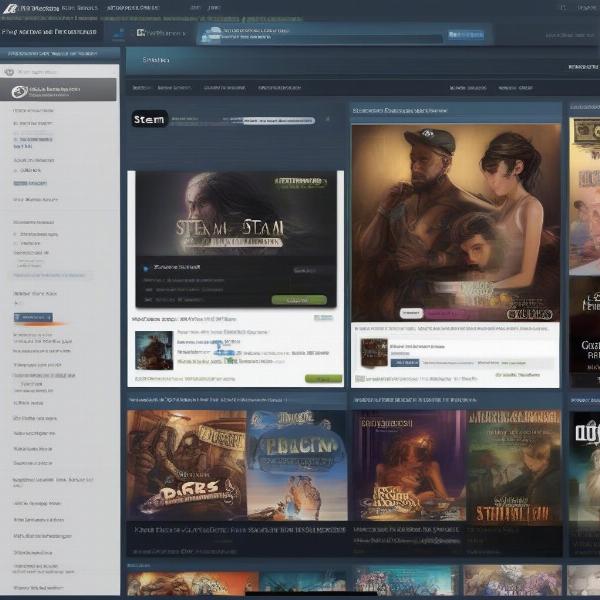Click the green button inside the dark featured panel
This screenshot has width=600, height=600.
click(x=299, y=300)
